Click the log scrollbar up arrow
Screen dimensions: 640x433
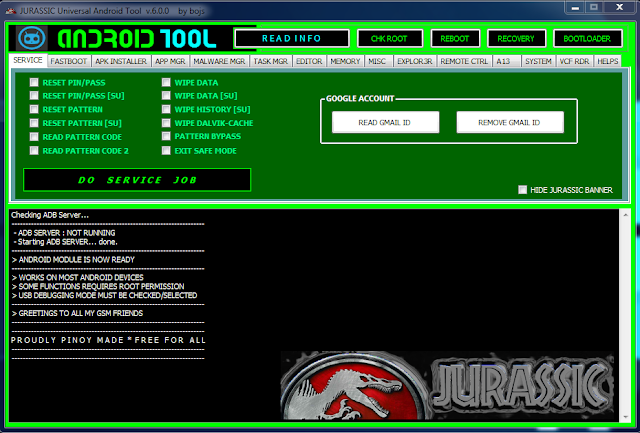coord(626,215)
